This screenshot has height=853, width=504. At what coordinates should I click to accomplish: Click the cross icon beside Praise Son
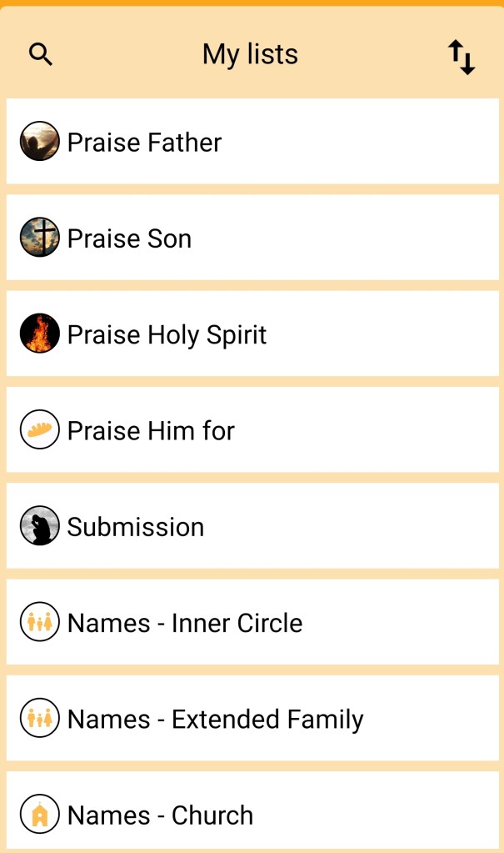click(40, 238)
